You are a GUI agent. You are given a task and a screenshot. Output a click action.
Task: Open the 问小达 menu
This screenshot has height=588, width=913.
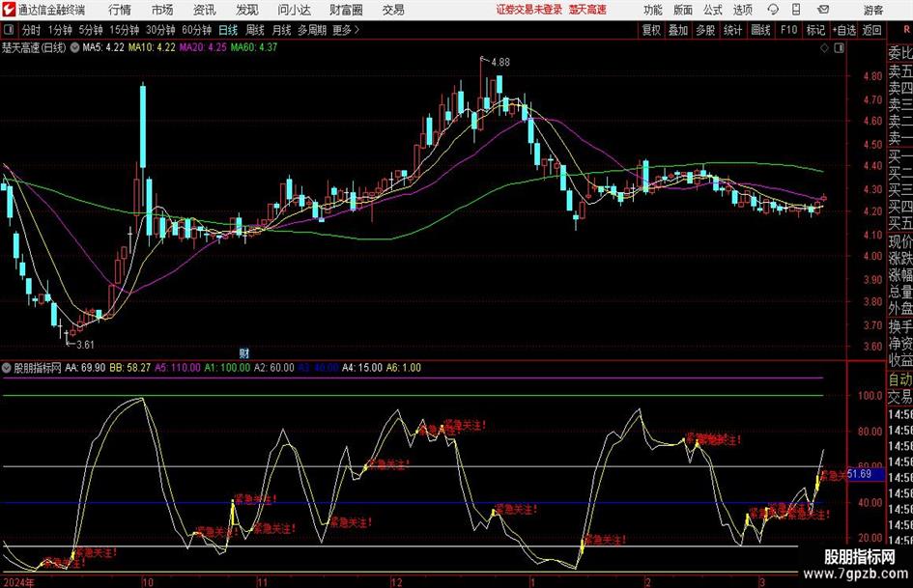[294, 10]
